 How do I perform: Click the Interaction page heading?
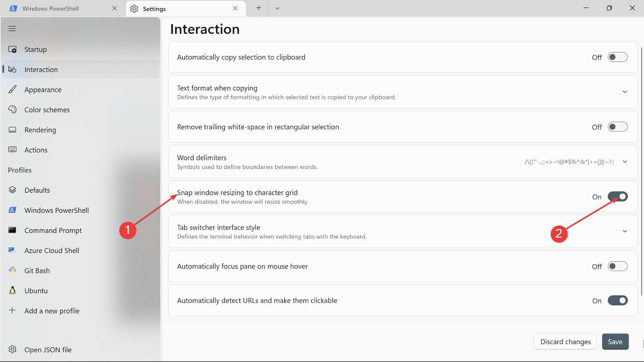(x=205, y=29)
